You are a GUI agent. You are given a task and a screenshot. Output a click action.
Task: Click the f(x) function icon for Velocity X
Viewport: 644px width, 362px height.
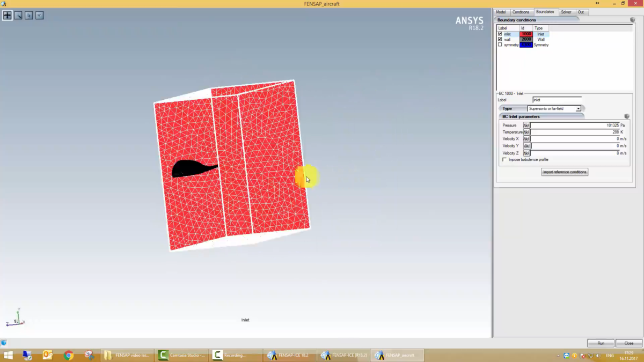(526, 139)
